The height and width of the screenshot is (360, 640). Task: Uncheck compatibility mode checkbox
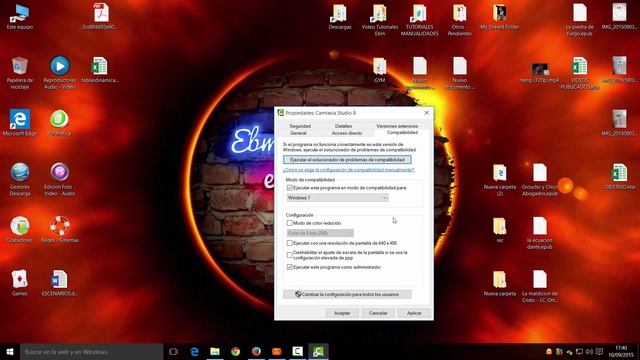[x=290, y=188]
